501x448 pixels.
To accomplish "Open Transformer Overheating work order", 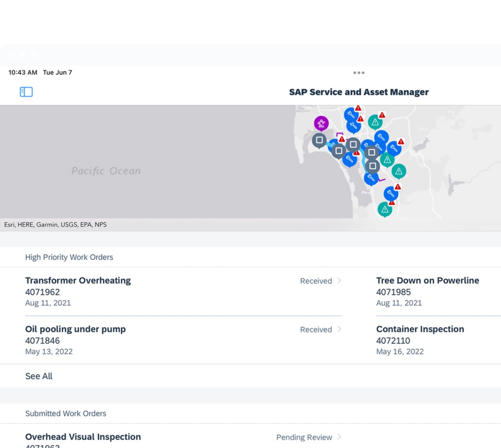I will 78,281.
